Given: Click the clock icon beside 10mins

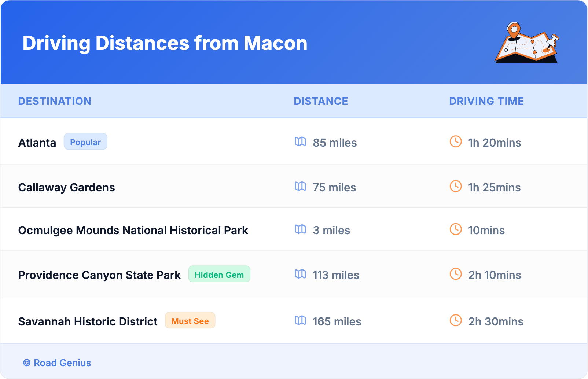Looking at the screenshot, I should coord(456,229).
